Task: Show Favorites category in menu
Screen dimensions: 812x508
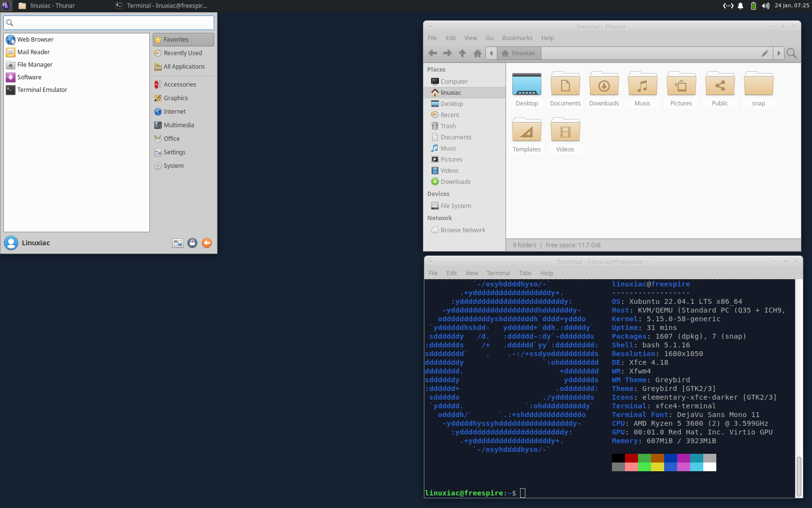Action: tap(184, 40)
